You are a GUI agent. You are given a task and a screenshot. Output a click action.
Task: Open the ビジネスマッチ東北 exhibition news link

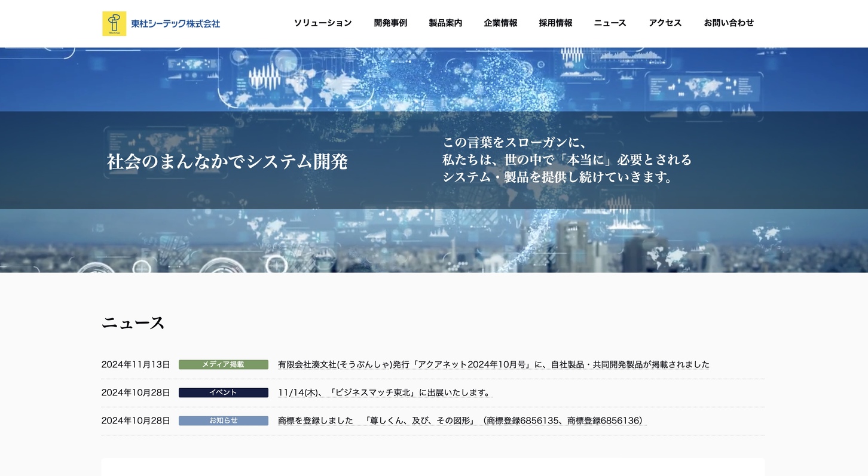384,392
